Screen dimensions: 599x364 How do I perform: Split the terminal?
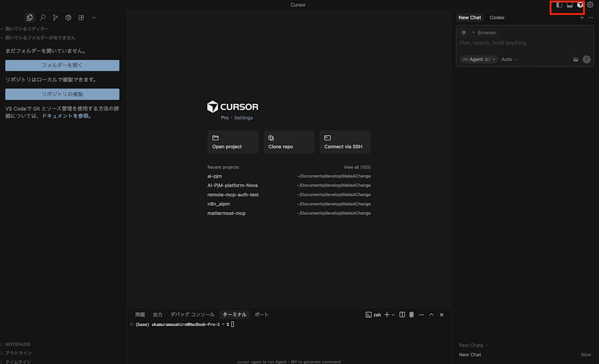[402, 315]
